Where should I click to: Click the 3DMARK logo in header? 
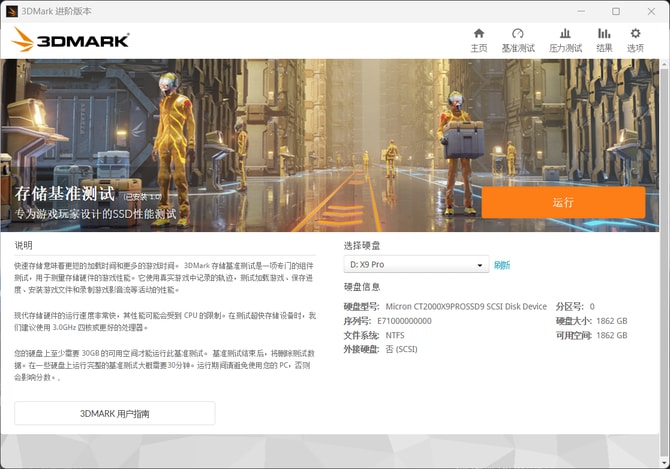(71, 40)
